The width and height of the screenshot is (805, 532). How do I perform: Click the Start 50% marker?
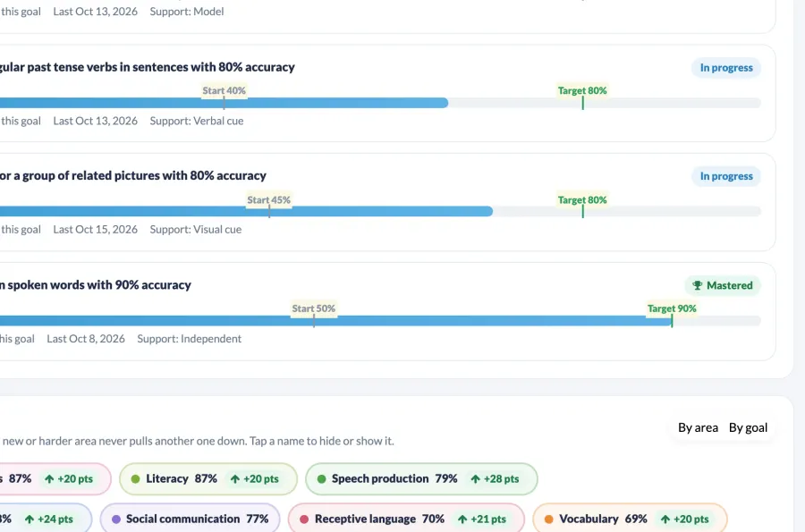[x=314, y=308]
